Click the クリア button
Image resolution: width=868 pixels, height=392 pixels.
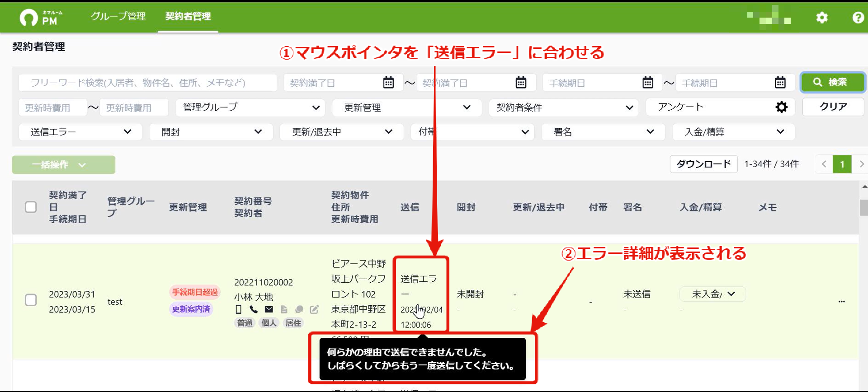click(x=833, y=107)
